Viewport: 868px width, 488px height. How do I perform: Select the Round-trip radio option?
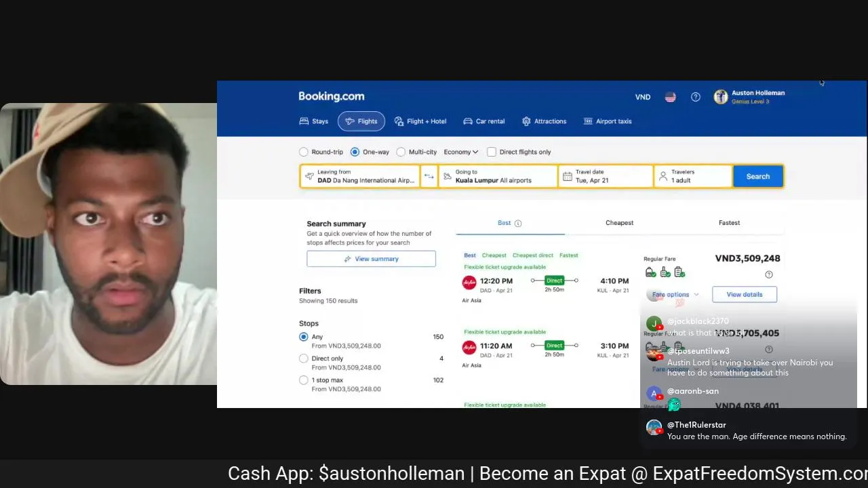pyautogui.click(x=304, y=152)
